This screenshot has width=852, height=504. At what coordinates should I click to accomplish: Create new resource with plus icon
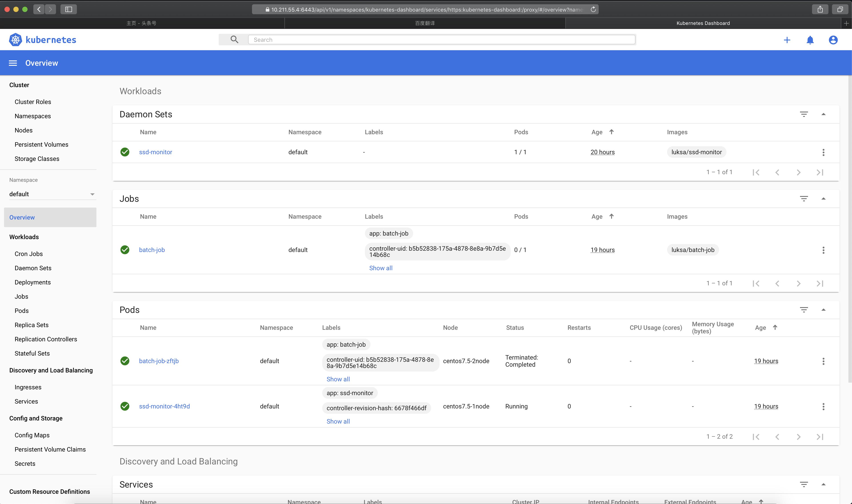click(787, 40)
